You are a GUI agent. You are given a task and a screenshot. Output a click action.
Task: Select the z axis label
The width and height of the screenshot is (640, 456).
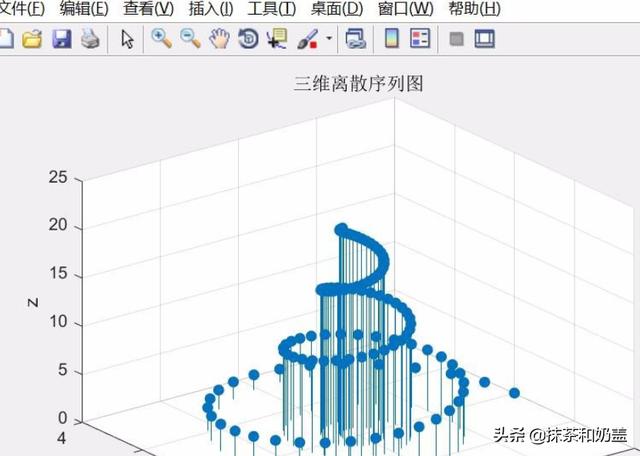[x=33, y=303]
